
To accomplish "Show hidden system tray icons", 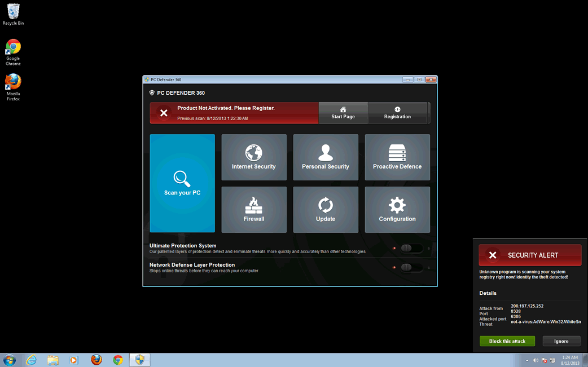I will click(x=527, y=360).
